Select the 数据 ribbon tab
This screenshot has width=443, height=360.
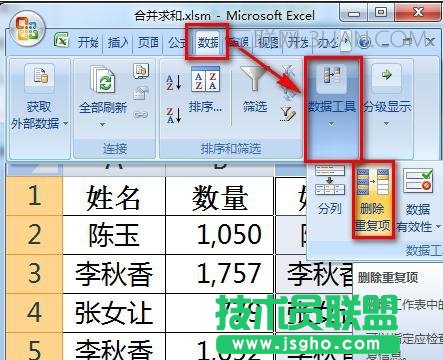208,42
